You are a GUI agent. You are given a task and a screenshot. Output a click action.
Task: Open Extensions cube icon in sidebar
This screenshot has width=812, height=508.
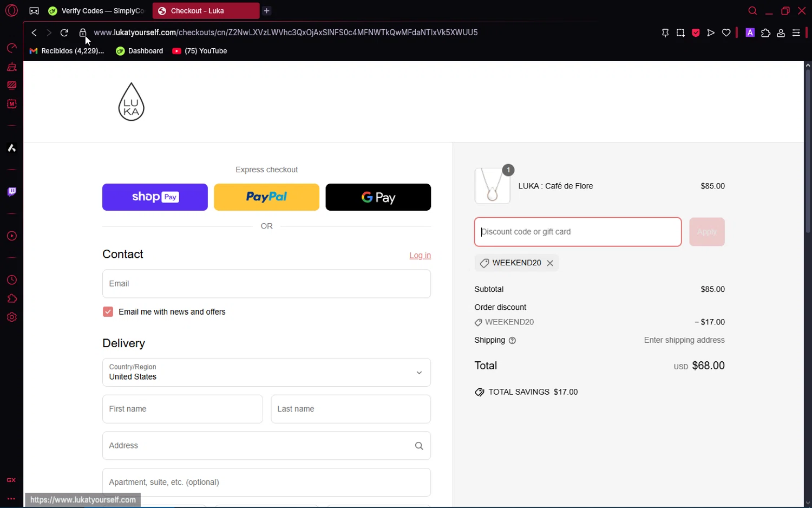click(x=11, y=298)
